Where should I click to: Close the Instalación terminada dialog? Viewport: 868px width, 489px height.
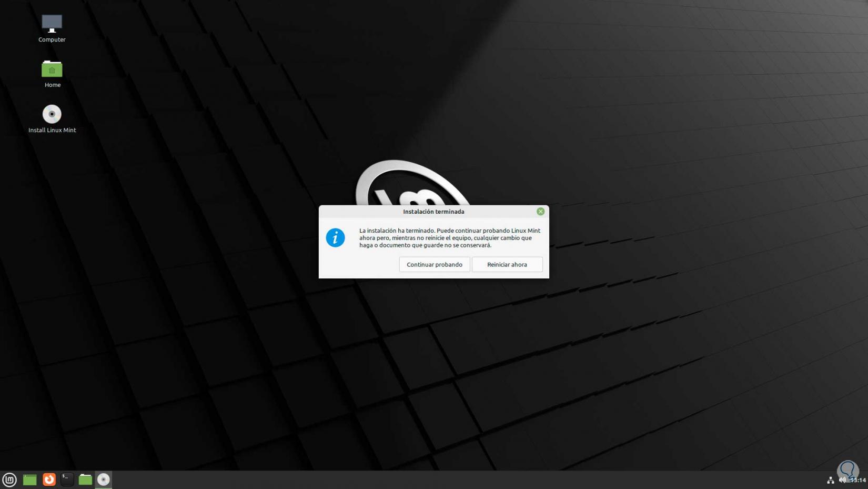[x=540, y=212]
